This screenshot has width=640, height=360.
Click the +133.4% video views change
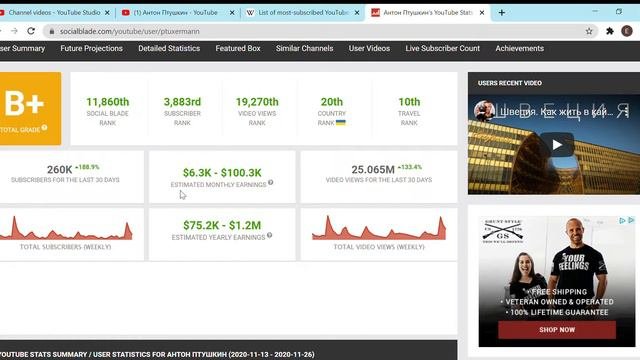tap(409, 167)
